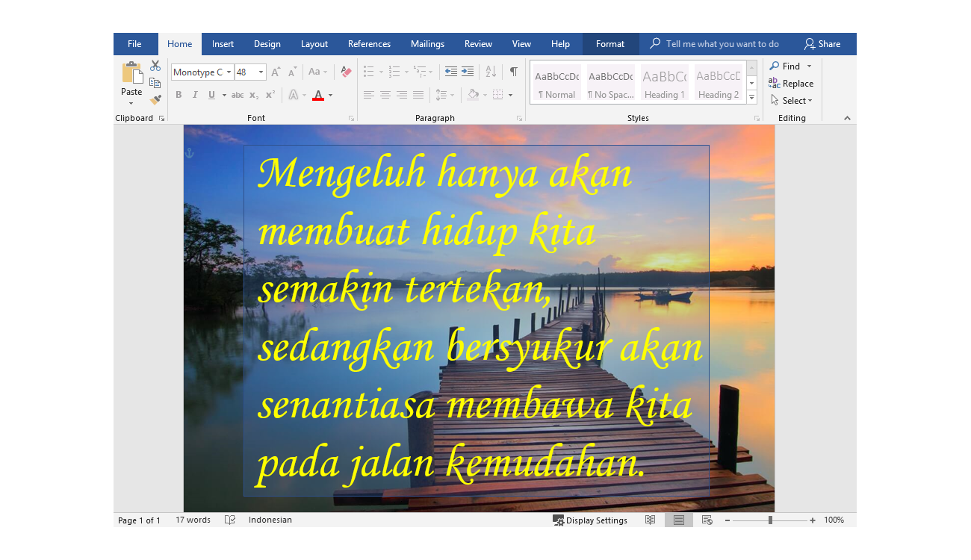
Task: Open the font size dropdown
Action: click(261, 72)
